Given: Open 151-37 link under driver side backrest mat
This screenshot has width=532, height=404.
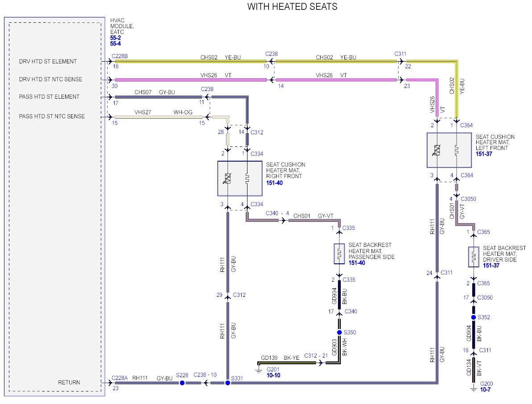Looking at the screenshot, I should pyautogui.click(x=491, y=266).
